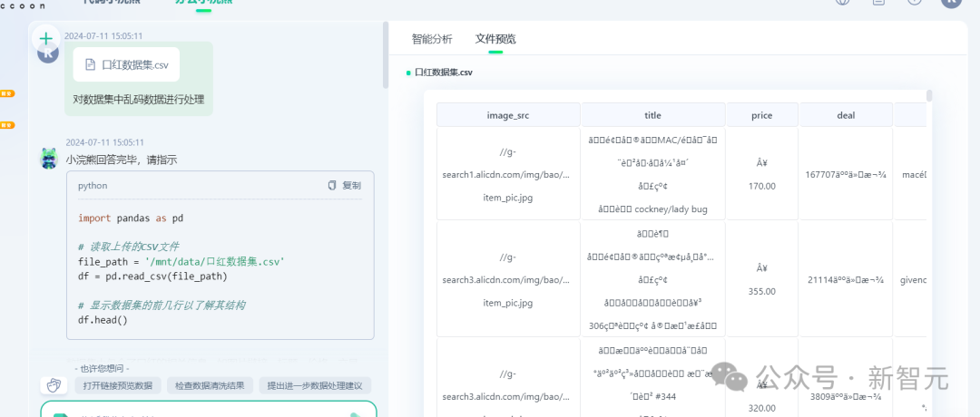Click the price cell showing 355.00
This screenshot has width=980, height=417.
pos(762,279)
